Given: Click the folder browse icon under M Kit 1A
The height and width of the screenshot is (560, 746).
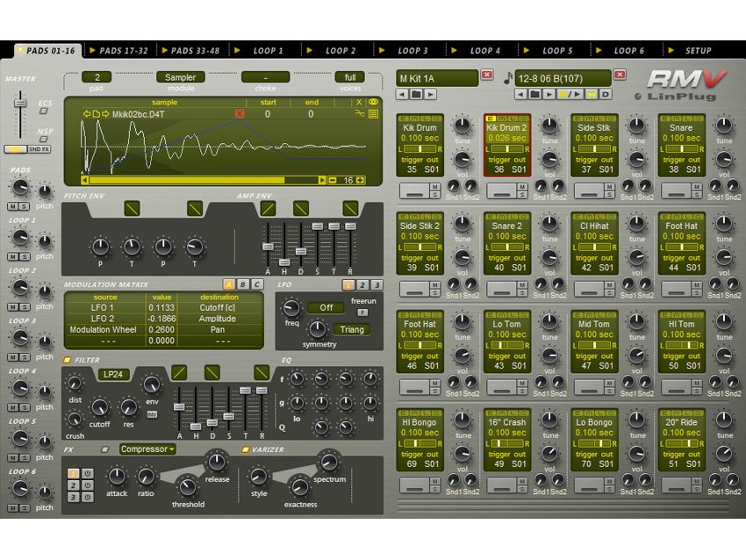Looking at the screenshot, I should [414, 95].
